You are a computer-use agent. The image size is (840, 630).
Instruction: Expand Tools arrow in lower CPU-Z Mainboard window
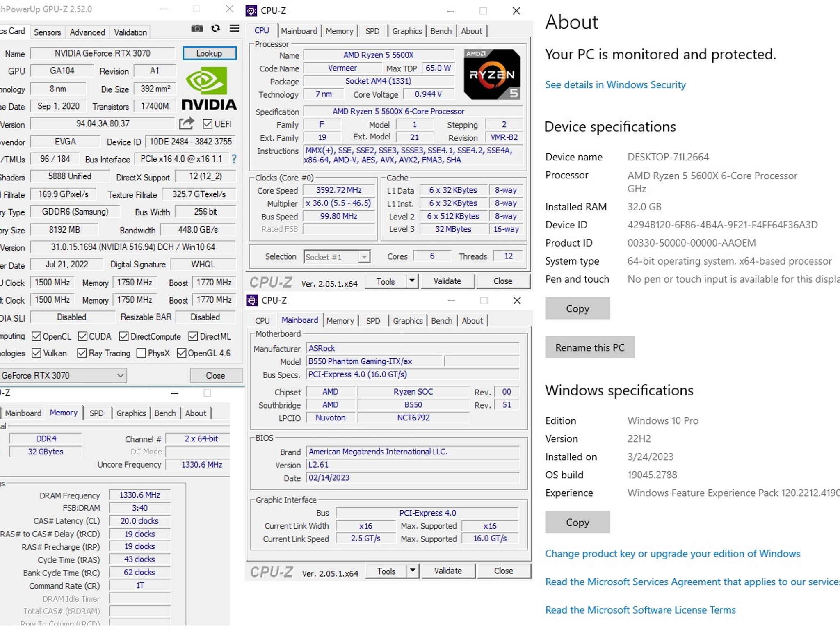click(x=413, y=571)
